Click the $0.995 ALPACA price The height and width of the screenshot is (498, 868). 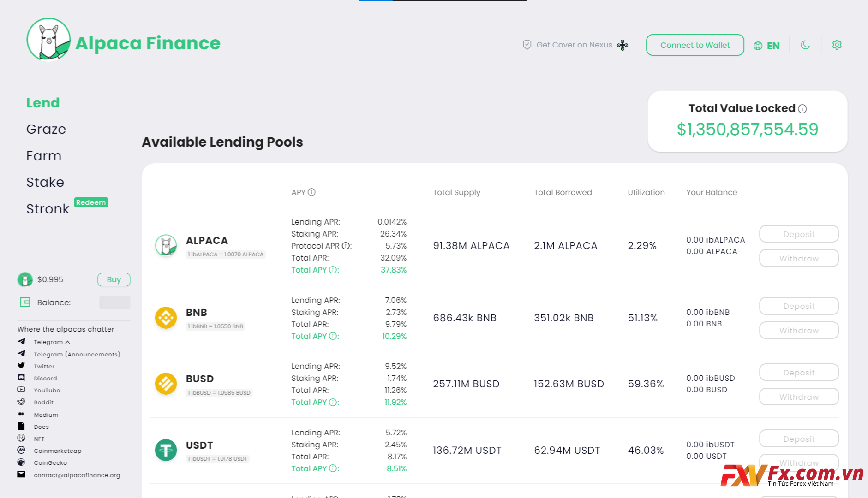(50, 279)
